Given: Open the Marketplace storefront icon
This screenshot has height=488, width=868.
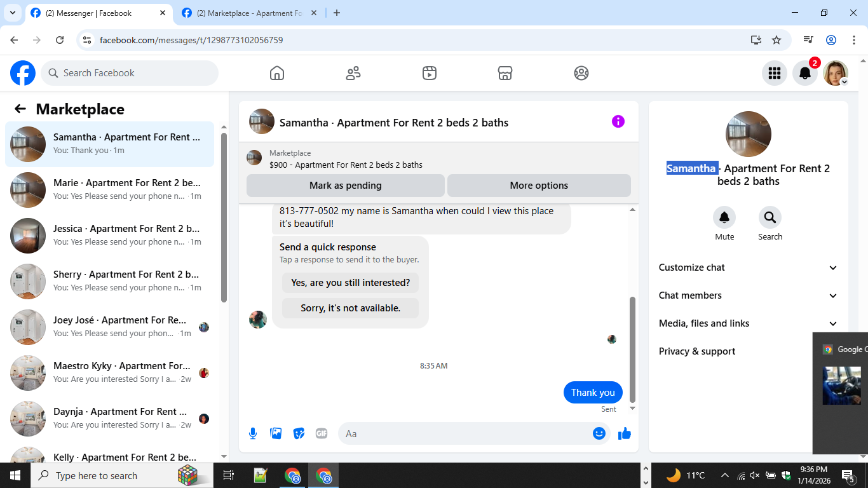Looking at the screenshot, I should click(505, 73).
